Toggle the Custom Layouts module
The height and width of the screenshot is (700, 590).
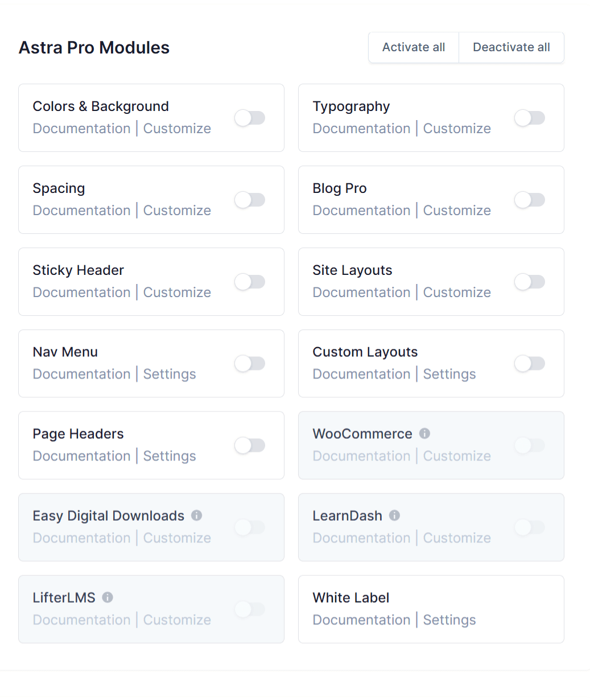point(530,364)
